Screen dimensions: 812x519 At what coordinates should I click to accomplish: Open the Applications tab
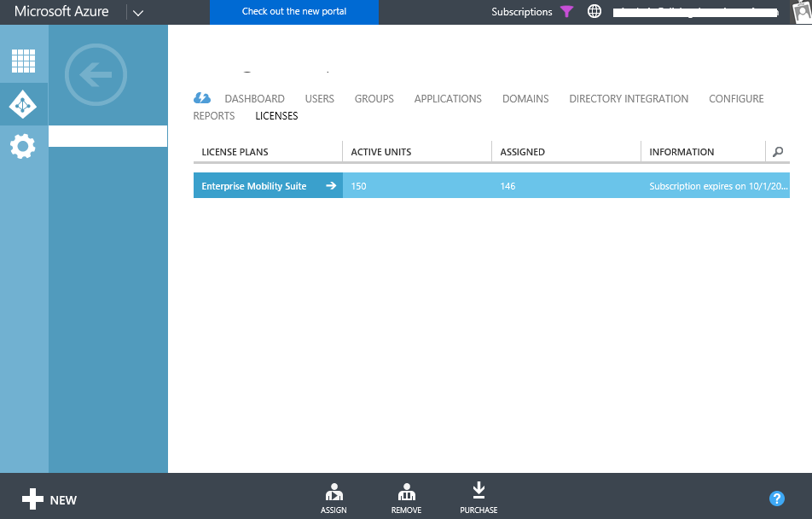[448, 98]
